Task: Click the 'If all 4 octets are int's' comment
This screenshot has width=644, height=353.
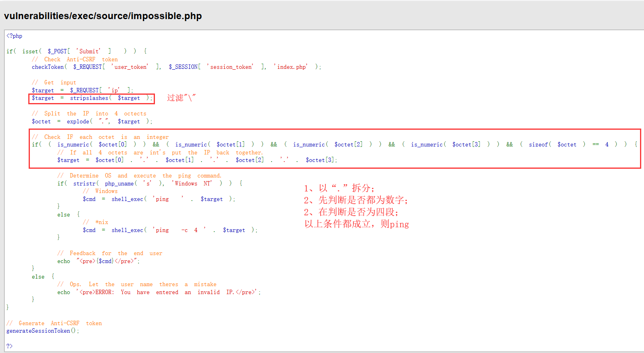Action: point(160,152)
